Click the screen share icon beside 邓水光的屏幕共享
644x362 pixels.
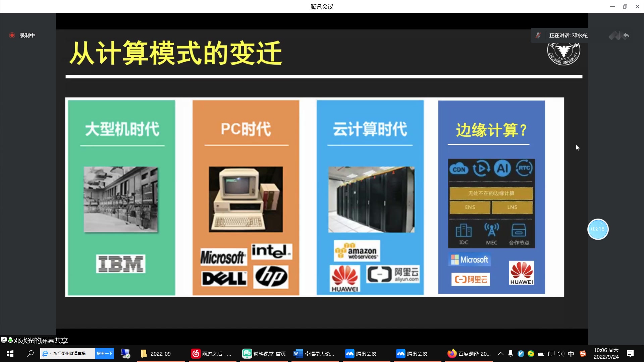(3, 340)
